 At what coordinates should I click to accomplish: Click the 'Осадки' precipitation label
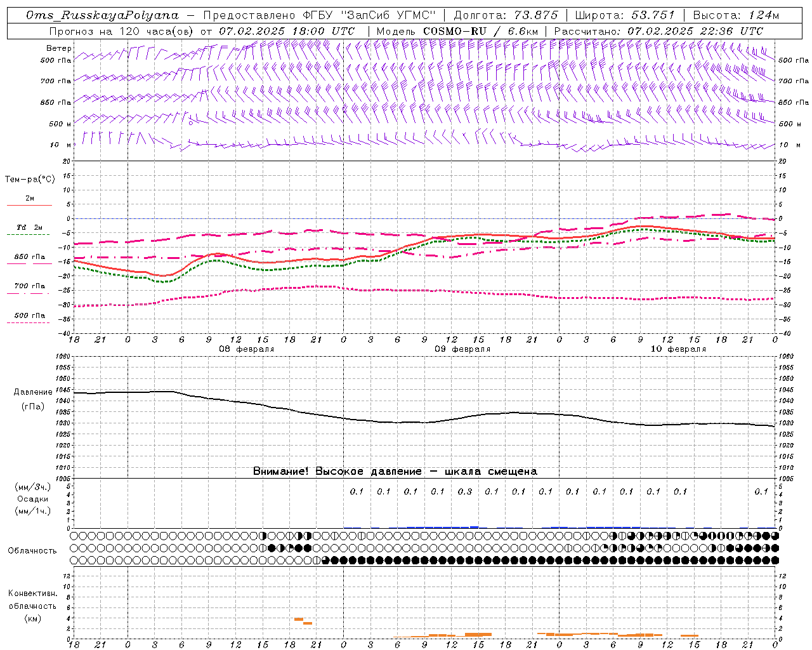(33, 499)
